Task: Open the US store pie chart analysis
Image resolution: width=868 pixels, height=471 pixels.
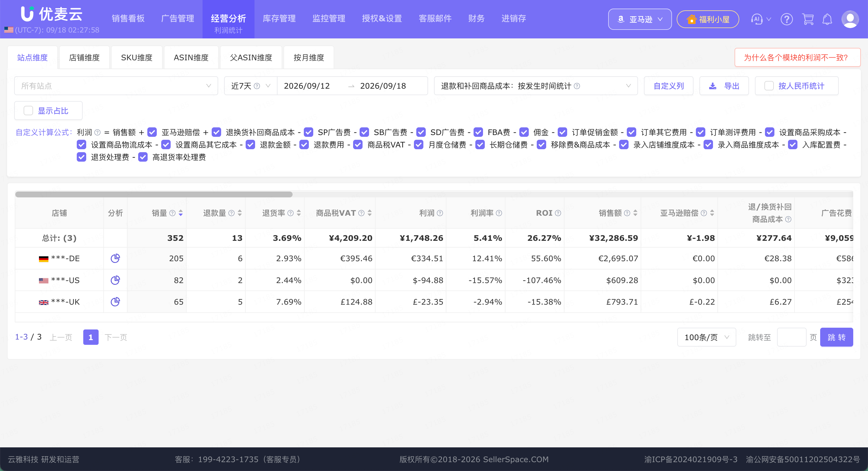Action: click(x=115, y=280)
